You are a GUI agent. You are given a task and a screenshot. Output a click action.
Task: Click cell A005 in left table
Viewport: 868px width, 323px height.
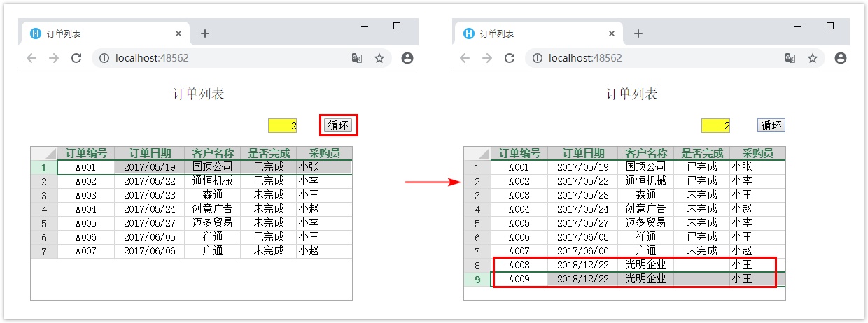pyautogui.click(x=86, y=223)
